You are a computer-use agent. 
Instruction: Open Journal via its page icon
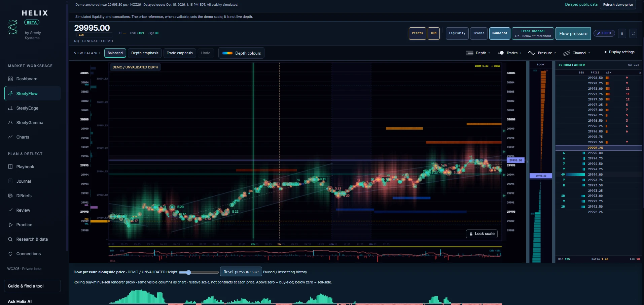[10, 181]
